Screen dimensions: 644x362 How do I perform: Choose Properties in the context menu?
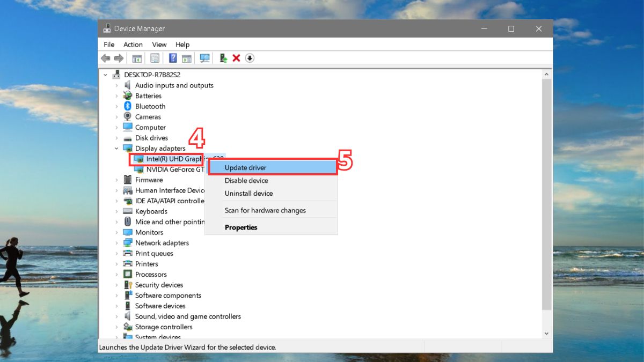pyautogui.click(x=271, y=227)
